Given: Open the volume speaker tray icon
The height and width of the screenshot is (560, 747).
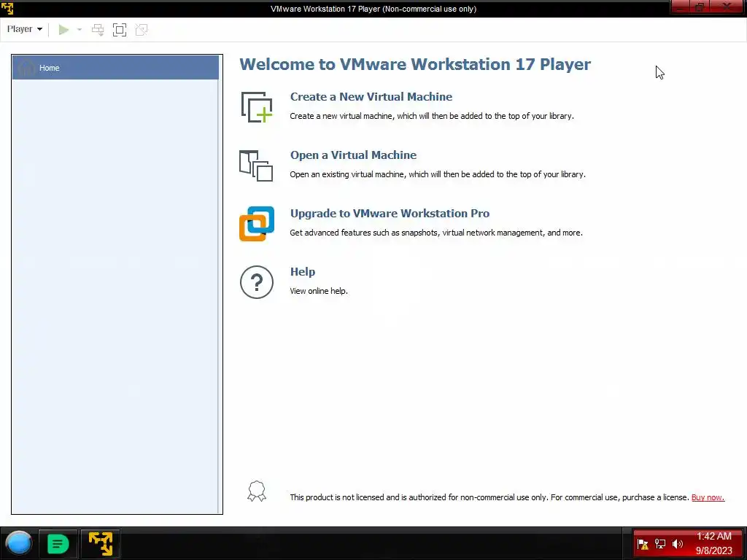Looking at the screenshot, I should coord(678,544).
